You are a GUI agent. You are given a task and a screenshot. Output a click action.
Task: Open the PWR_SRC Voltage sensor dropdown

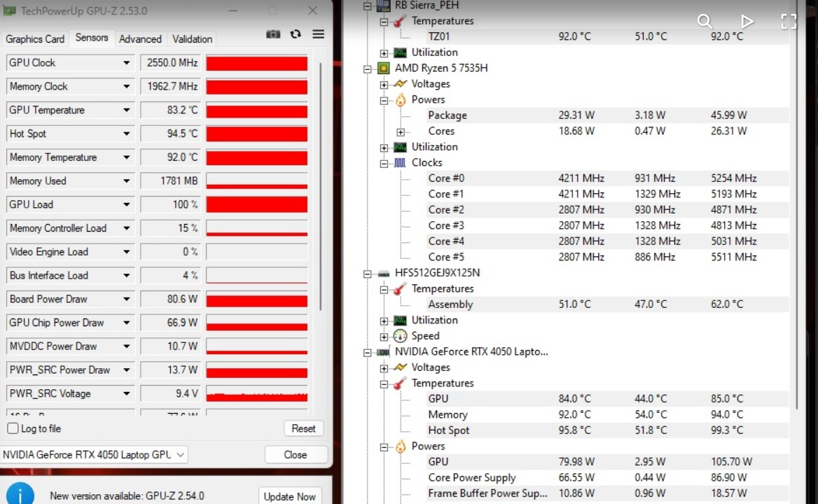(x=126, y=393)
